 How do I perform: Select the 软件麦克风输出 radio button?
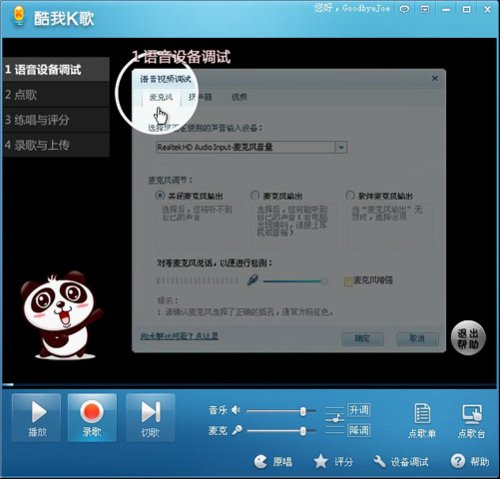[350, 195]
